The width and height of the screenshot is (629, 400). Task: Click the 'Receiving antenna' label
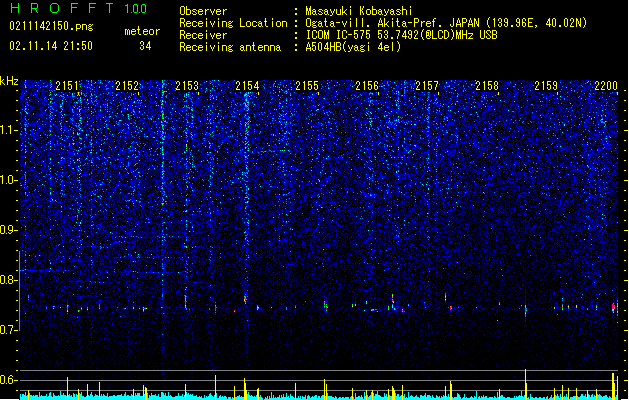(x=230, y=47)
